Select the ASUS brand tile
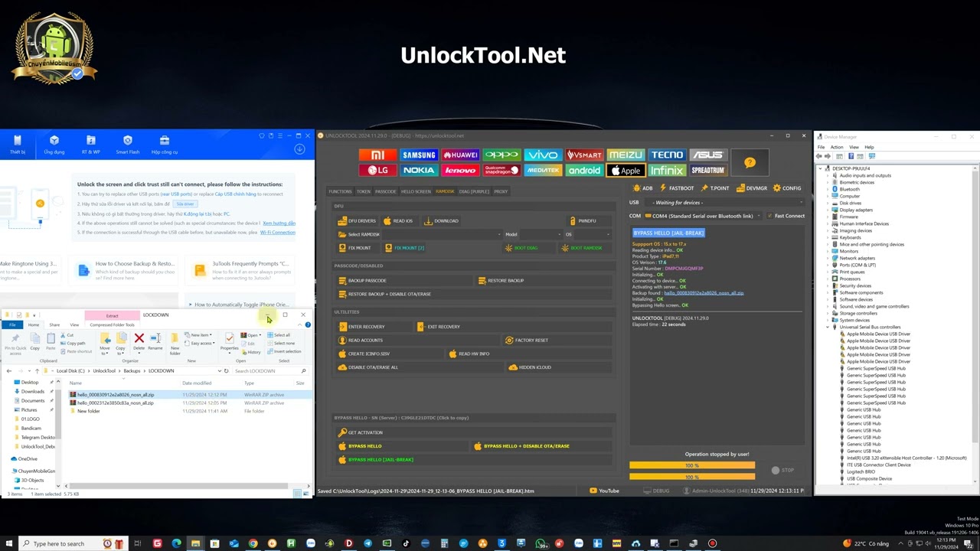Screen dimensions: 980x551 point(707,155)
